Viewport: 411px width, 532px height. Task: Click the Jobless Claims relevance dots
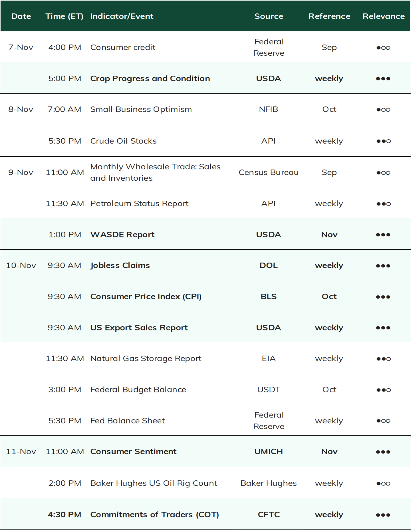pos(383,266)
